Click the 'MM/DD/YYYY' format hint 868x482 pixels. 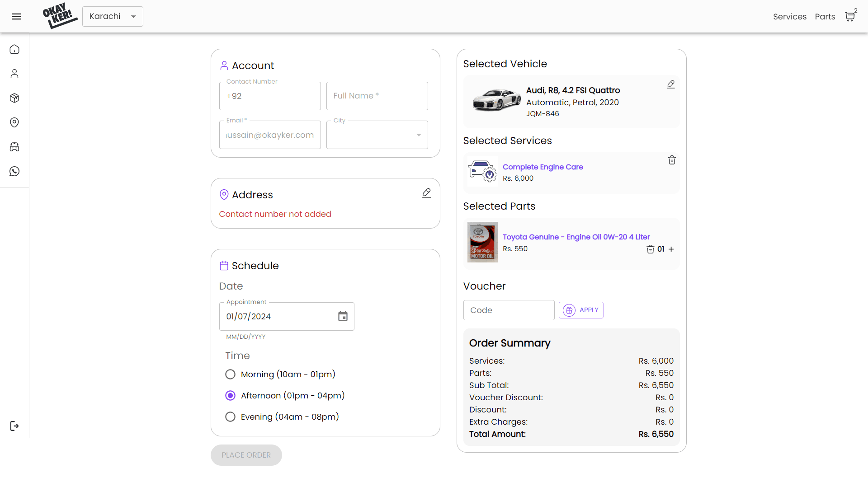point(245,337)
